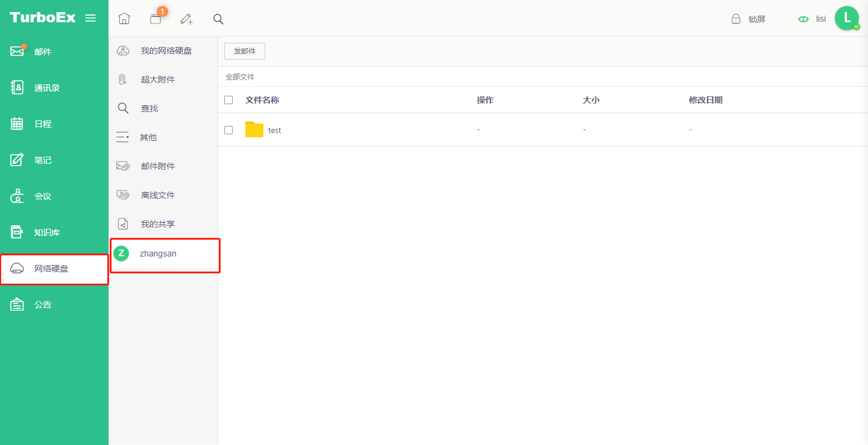Click the compose pencil icon
The image size is (868, 445).
tap(187, 19)
